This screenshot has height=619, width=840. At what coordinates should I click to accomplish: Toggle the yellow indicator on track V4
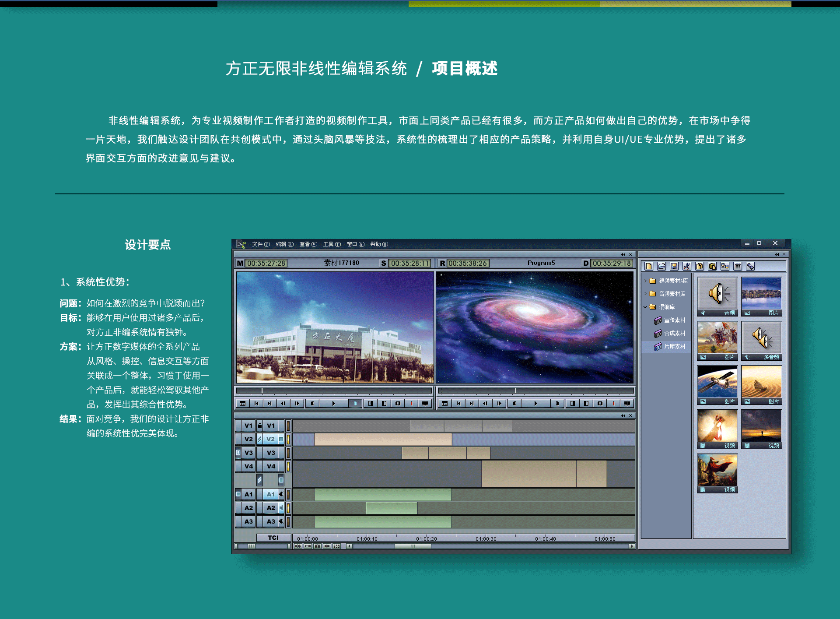(288, 466)
